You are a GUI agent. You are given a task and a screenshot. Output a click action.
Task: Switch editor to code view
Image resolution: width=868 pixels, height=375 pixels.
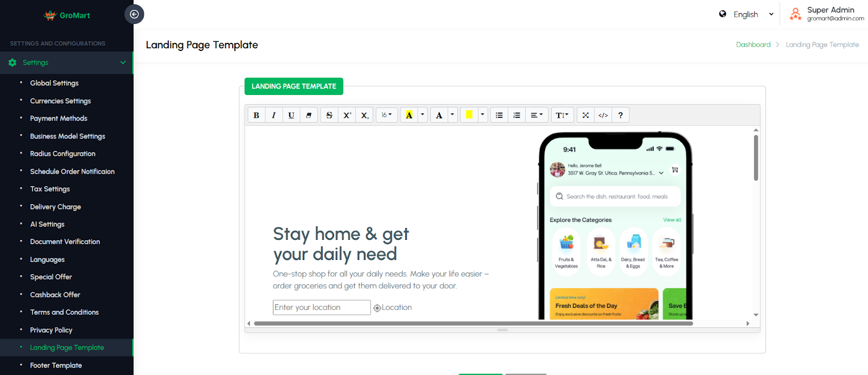[603, 115]
